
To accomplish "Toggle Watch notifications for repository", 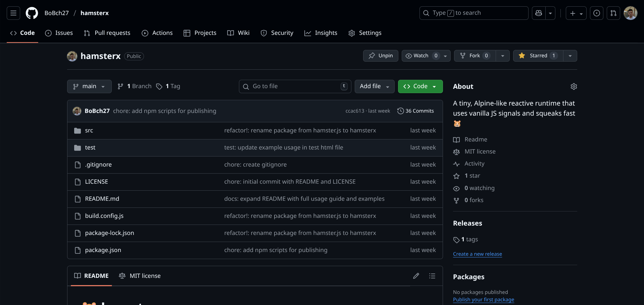I will (422, 56).
